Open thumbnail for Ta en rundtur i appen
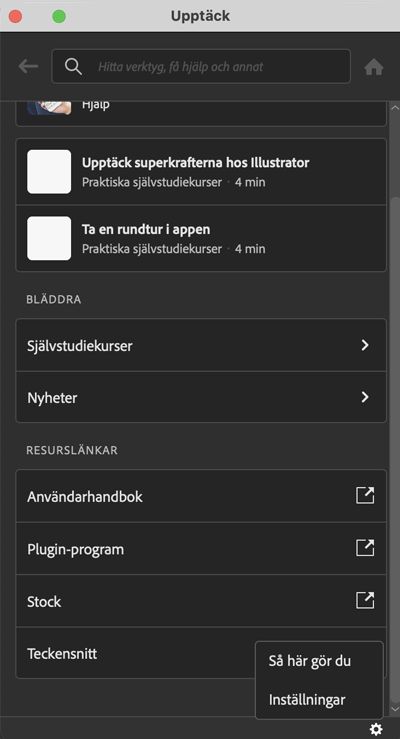Screen dimensions: 400x739 (x=49, y=238)
